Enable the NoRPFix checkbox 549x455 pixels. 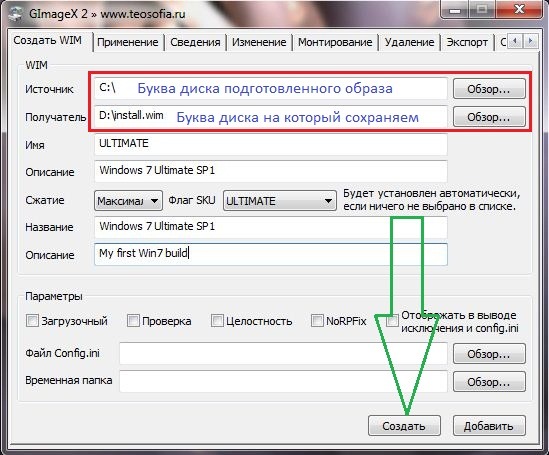pos(317,320)
